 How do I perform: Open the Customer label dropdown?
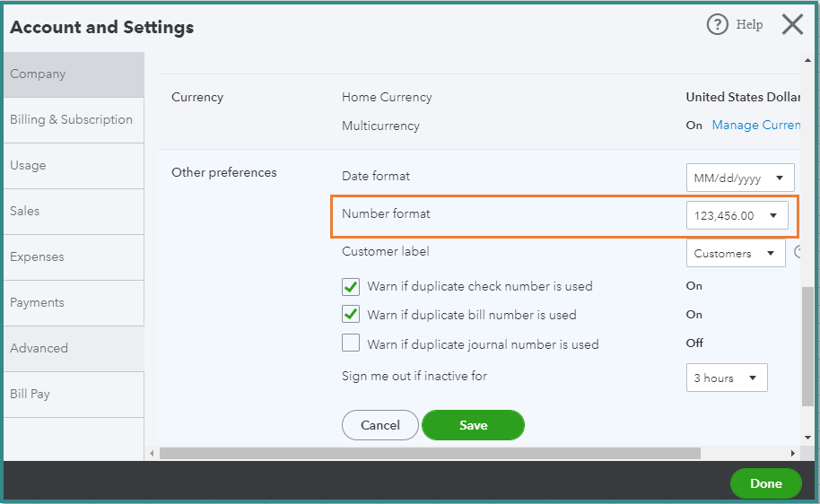point(736,254)
